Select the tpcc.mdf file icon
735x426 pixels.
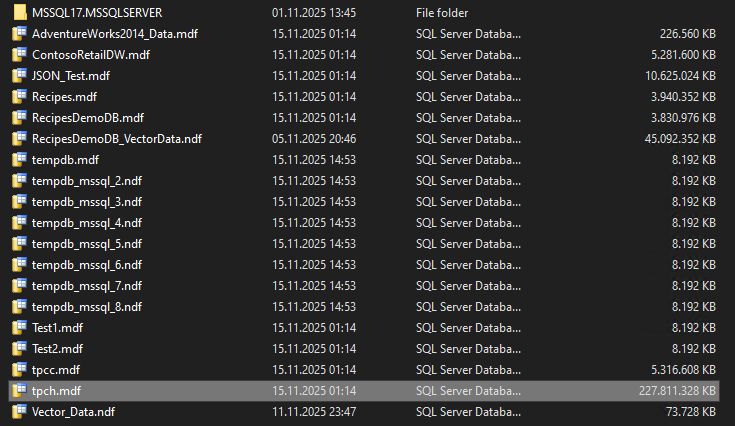20,370
